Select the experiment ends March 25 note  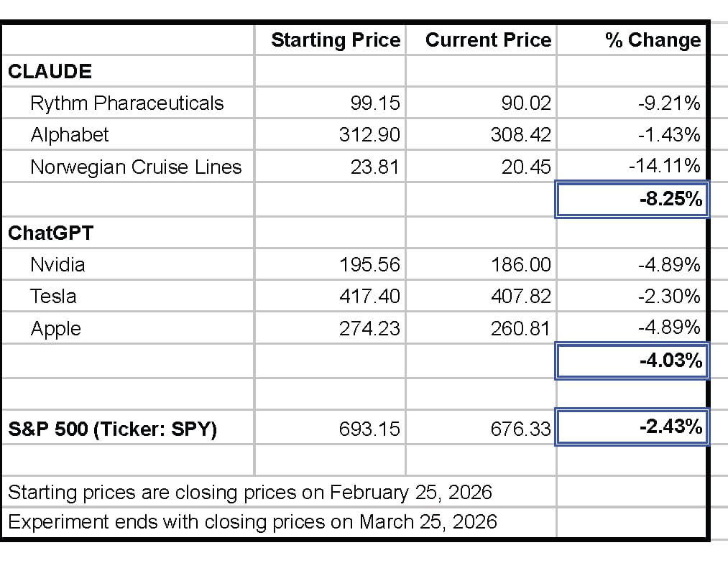(x=252, y=522)
